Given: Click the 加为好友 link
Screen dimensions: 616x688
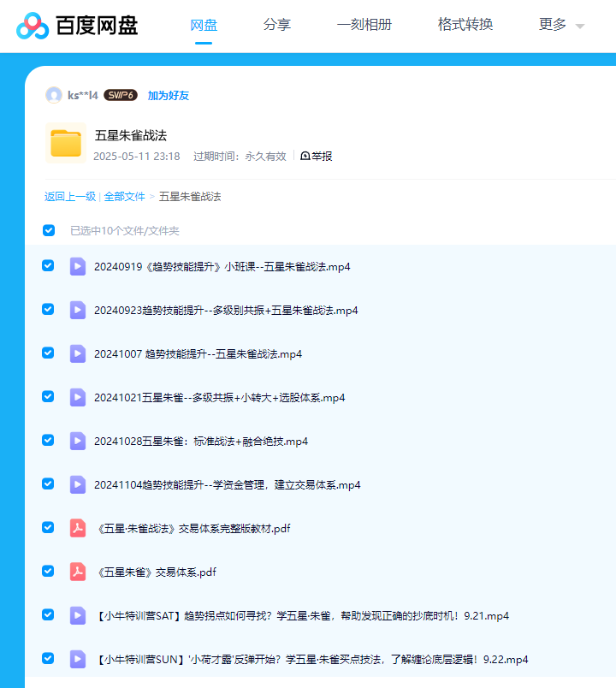Looking at the screenshot, I should [169, 96].
